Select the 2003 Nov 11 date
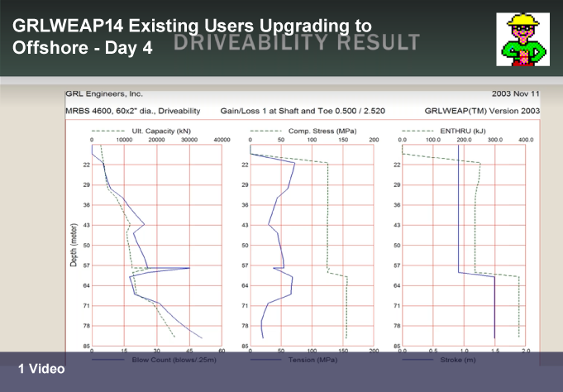Viewport: 563px width, 392px height. [x=516, y=93]
